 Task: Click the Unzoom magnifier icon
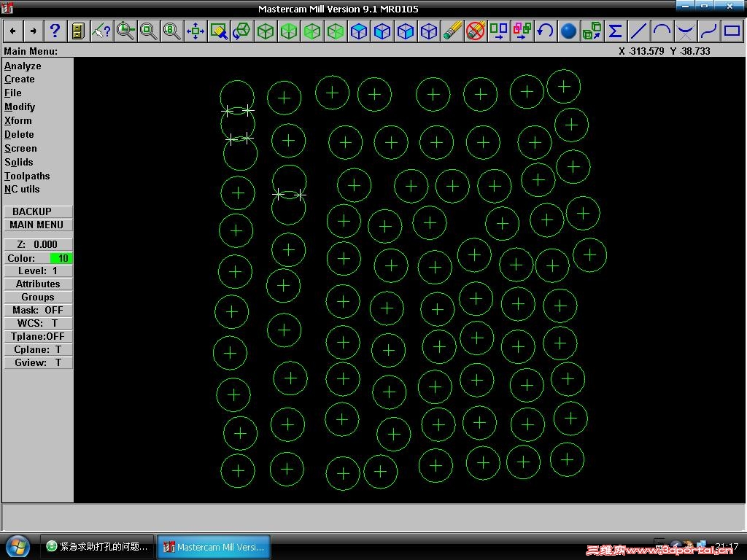[x=148, y=31]
